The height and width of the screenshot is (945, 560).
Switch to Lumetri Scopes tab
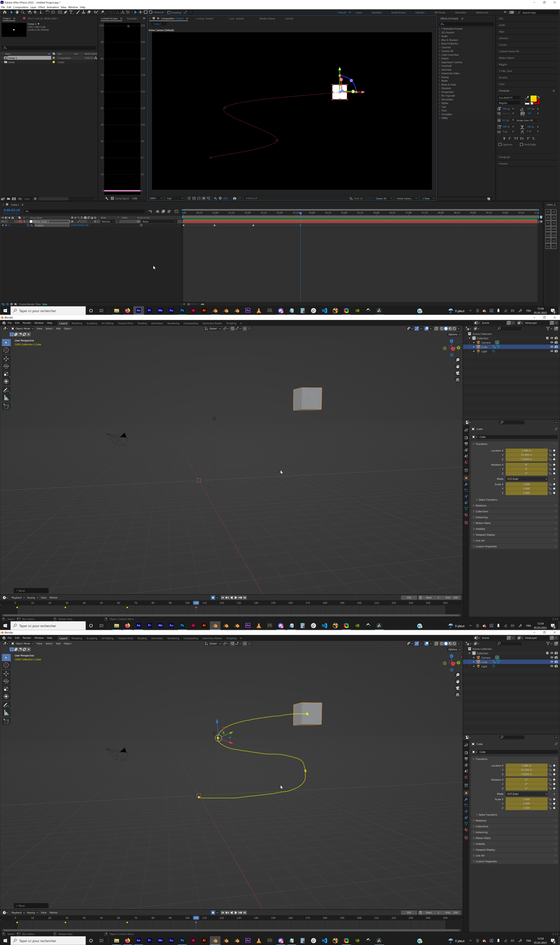110,19
